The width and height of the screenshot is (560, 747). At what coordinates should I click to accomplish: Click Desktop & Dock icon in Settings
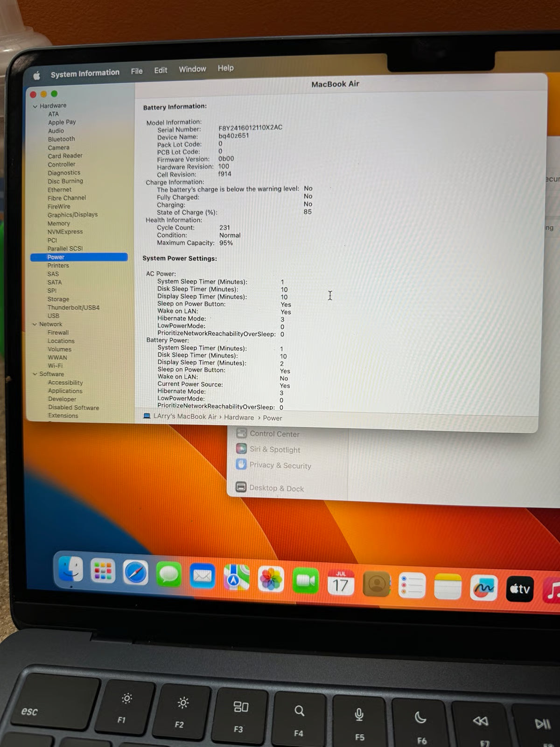pos(241,487)
